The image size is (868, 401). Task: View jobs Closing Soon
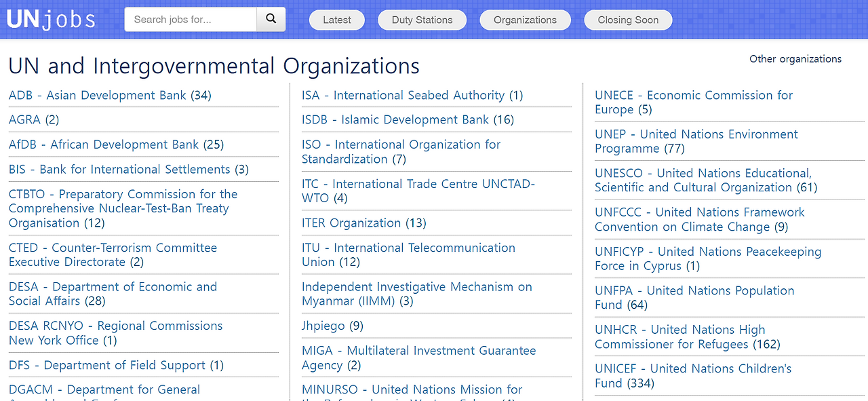628,20
